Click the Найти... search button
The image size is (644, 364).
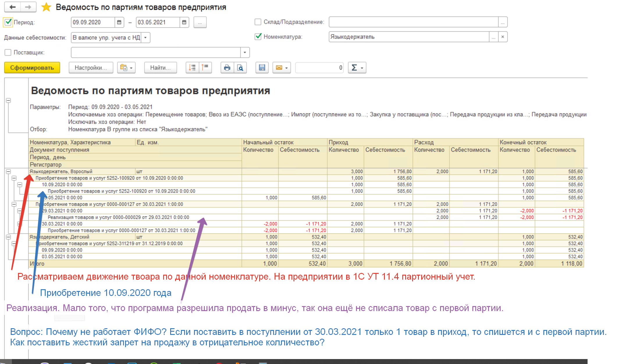point(160,68)
